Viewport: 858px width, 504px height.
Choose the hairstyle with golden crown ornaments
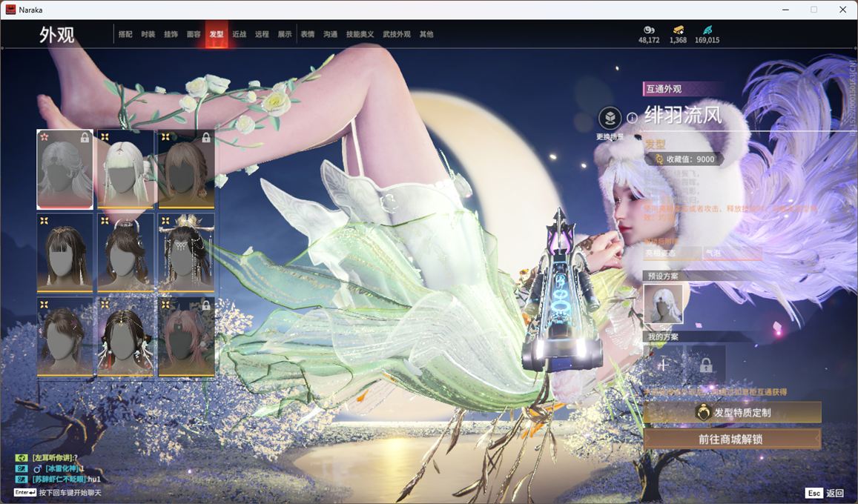point(186,253)
